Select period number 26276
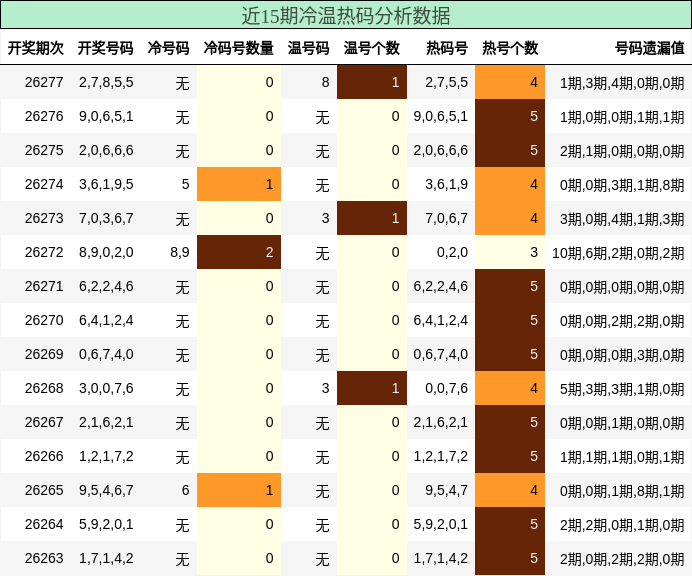The height and width of the screenshot is (576, 692). pos(44,116)
